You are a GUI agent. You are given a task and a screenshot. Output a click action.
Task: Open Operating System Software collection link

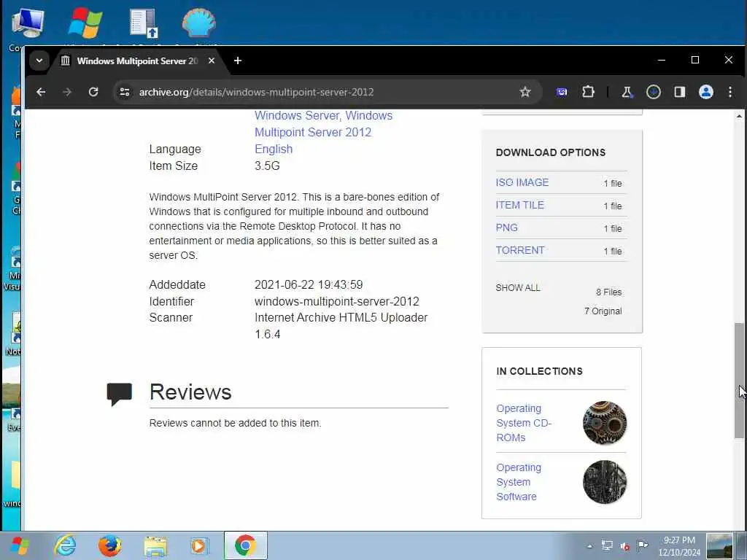pyautogui.click(x=519, y=482)
